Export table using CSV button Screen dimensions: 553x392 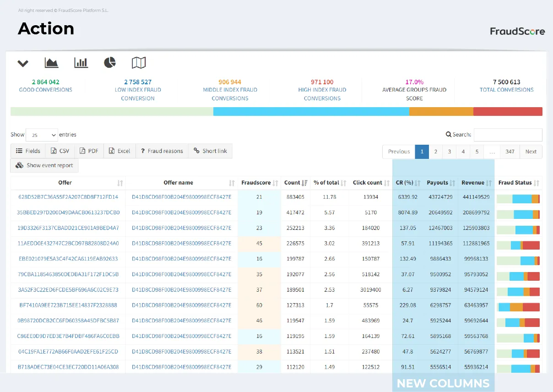tap(60, 151)
